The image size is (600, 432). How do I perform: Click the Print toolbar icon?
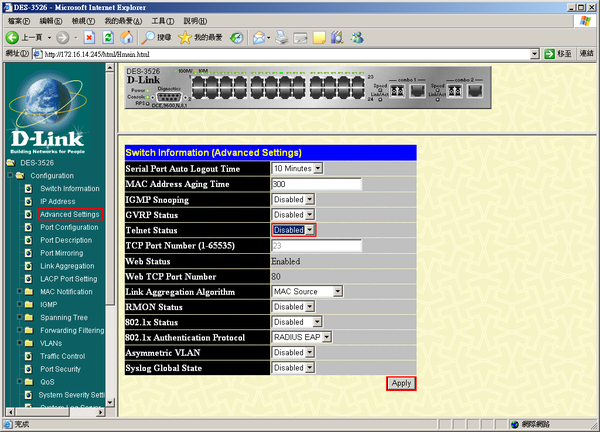(x=282, y=37)
